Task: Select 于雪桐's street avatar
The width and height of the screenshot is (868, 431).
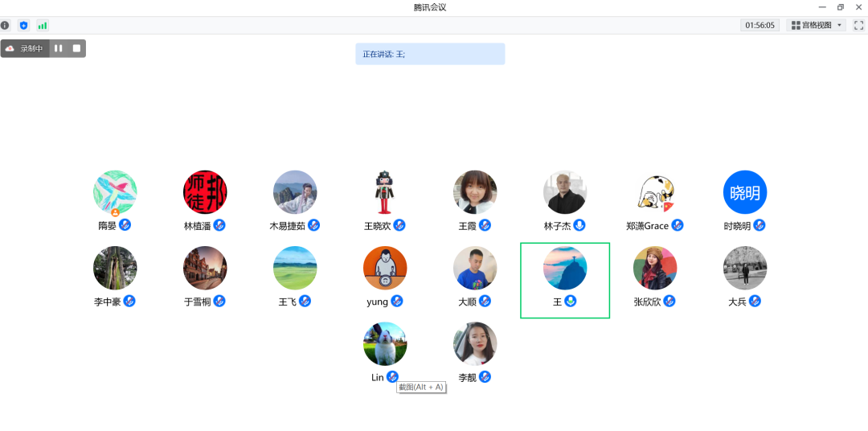Action: [205, 268]
